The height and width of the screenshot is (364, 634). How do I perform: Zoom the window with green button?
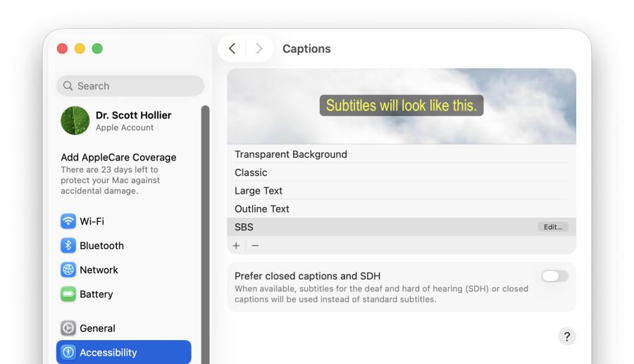97,49
